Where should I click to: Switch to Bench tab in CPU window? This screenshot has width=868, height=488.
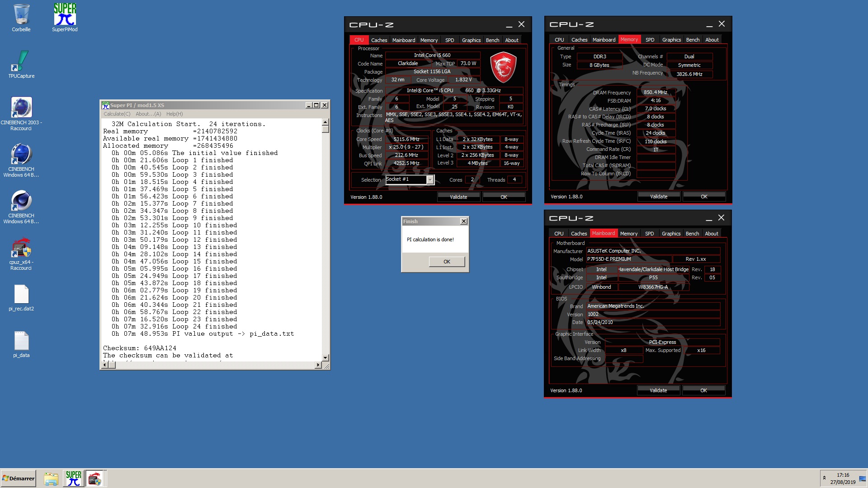(492, 40)
